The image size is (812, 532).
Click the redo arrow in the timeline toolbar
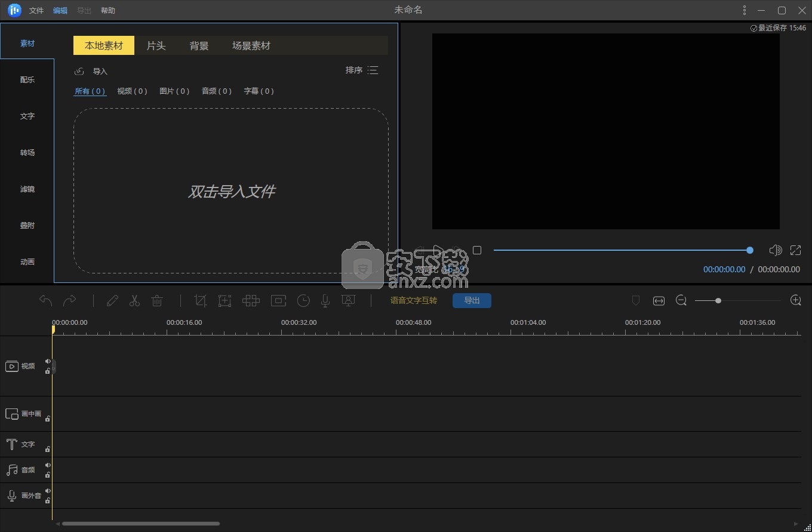70,300
